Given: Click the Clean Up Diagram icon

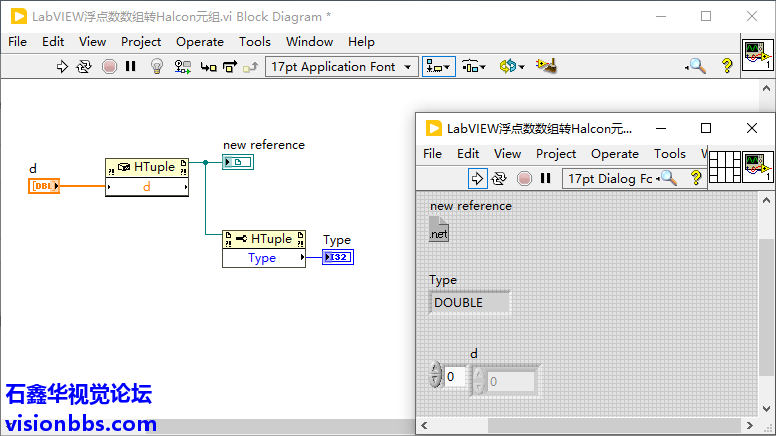Looking at the screenshot, I should pos(546,67).
